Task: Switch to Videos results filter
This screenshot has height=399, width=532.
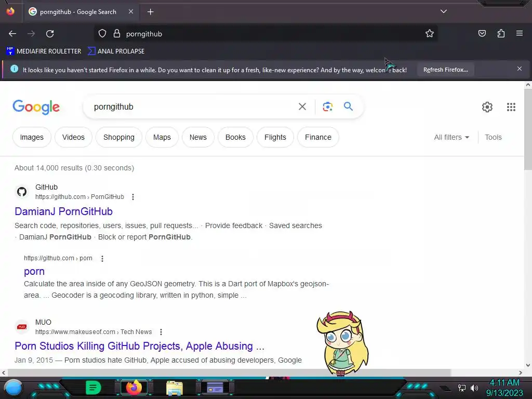Action: pyautogui.click(x=73, y=137)
